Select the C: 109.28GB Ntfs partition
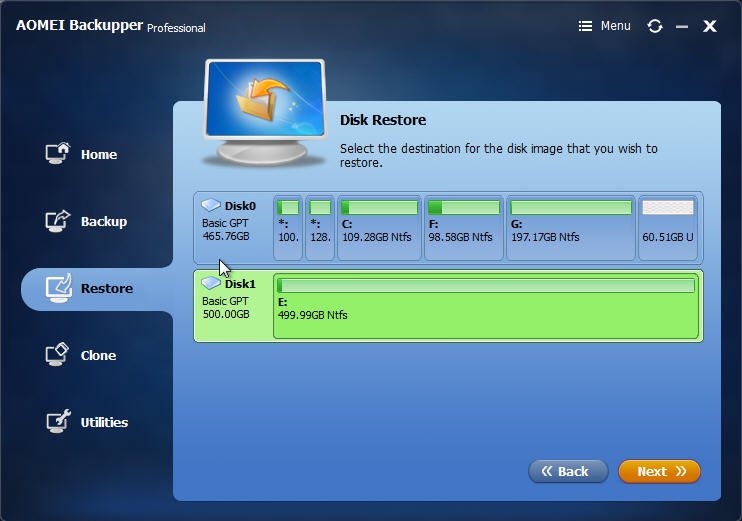 coord(379,229)
